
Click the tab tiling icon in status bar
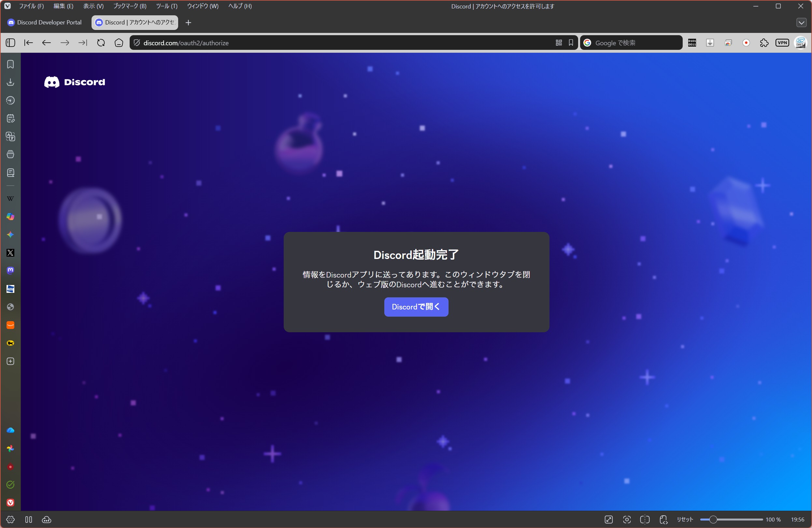pyautogui.click(x=29, y=520)
